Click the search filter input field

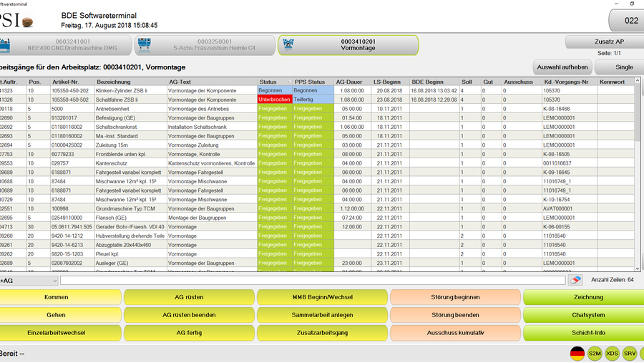pos(313,281)
